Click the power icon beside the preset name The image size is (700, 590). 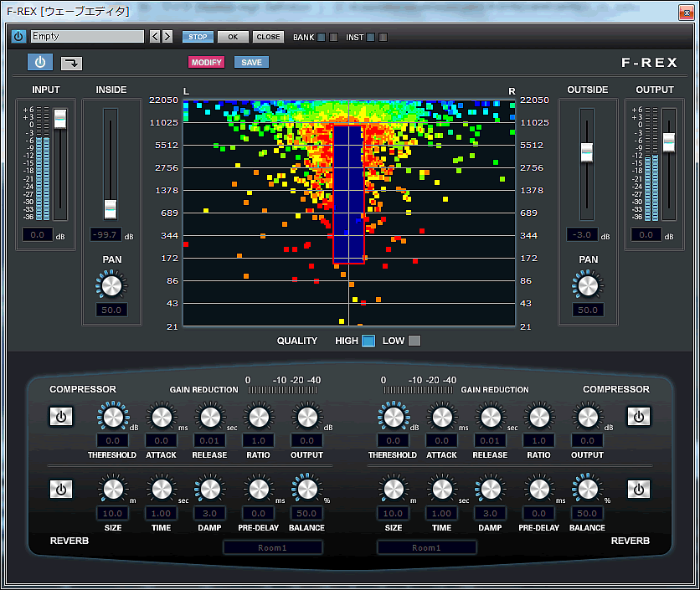(18, 36)
